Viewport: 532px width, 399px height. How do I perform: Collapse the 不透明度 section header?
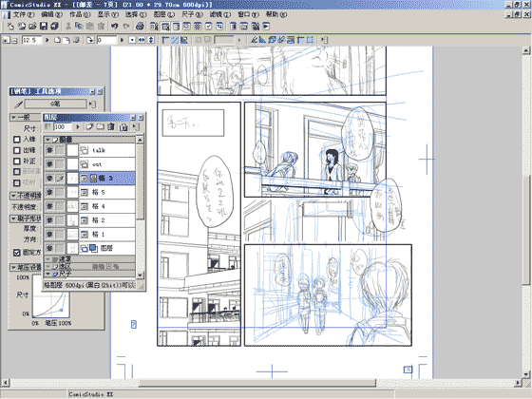pyautogui.click(x=13, y=196)
